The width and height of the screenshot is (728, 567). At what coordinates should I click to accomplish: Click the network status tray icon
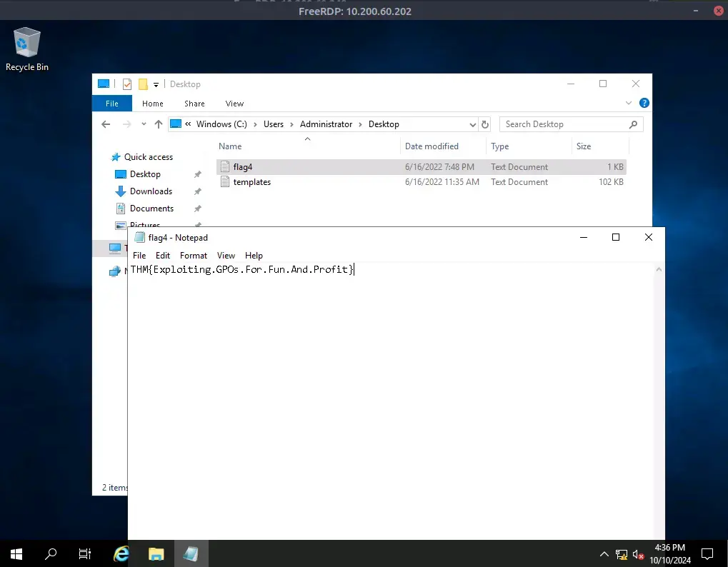(x=622, y=554)
